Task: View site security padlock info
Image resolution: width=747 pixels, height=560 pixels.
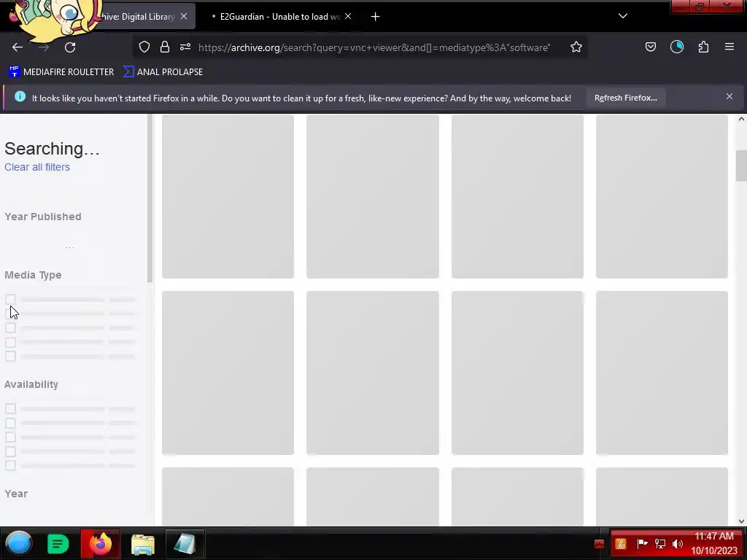Action: coord(165,47)
